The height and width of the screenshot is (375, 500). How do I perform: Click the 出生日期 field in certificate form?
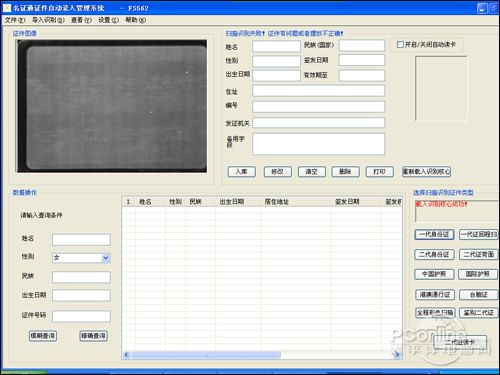point(276,75)
